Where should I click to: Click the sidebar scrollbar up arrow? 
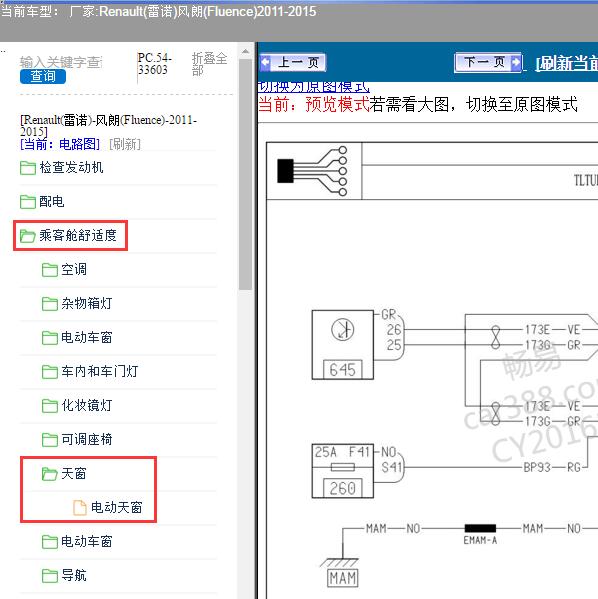tap(245, 51)
